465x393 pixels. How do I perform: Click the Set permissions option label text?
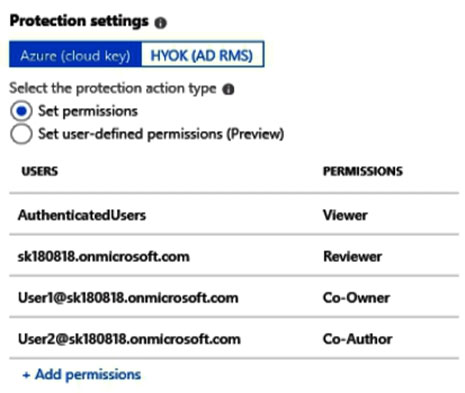coord(88,111)
